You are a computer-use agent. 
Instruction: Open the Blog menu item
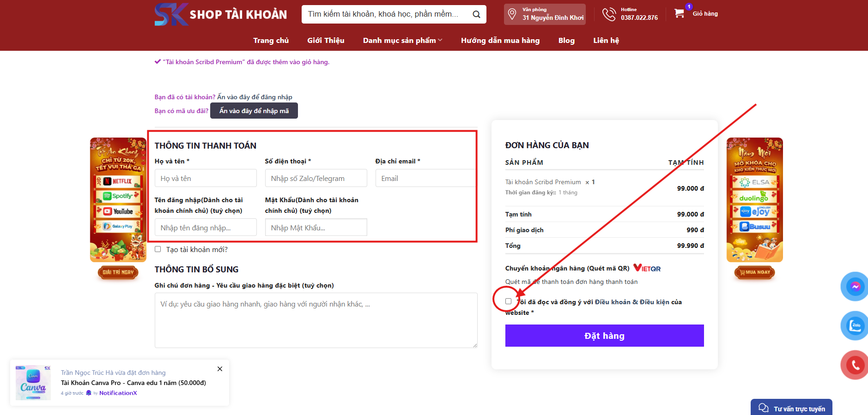tap(566, 41)
